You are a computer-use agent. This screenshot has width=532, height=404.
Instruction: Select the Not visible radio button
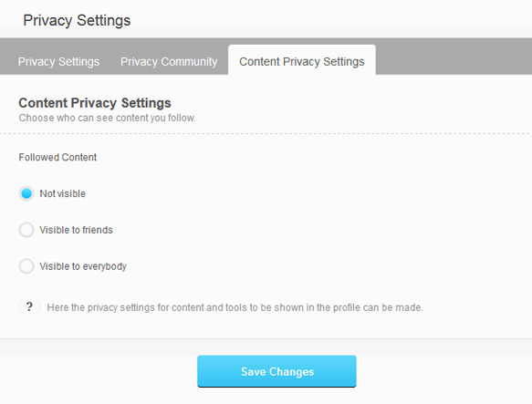click(26, 193)
